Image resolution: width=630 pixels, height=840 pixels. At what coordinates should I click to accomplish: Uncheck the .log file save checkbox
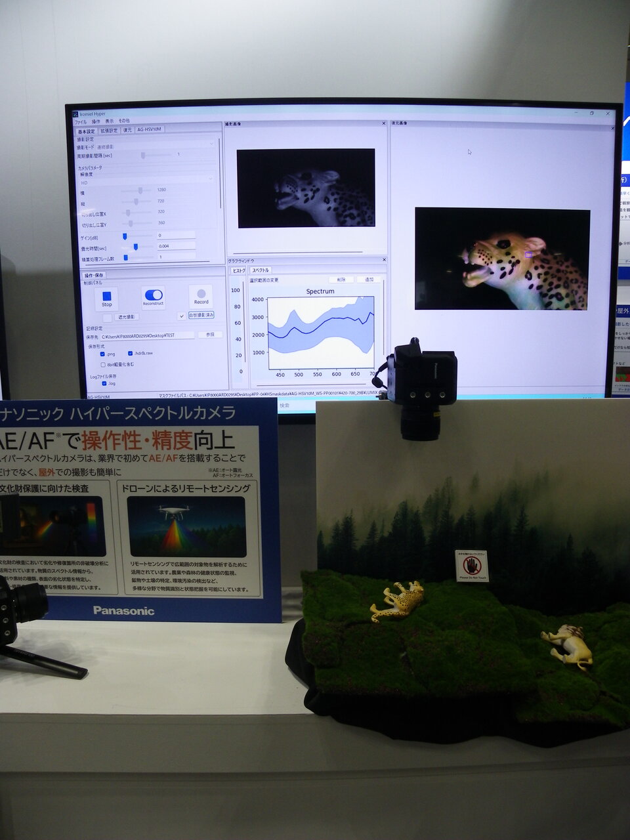click(104, 383)
